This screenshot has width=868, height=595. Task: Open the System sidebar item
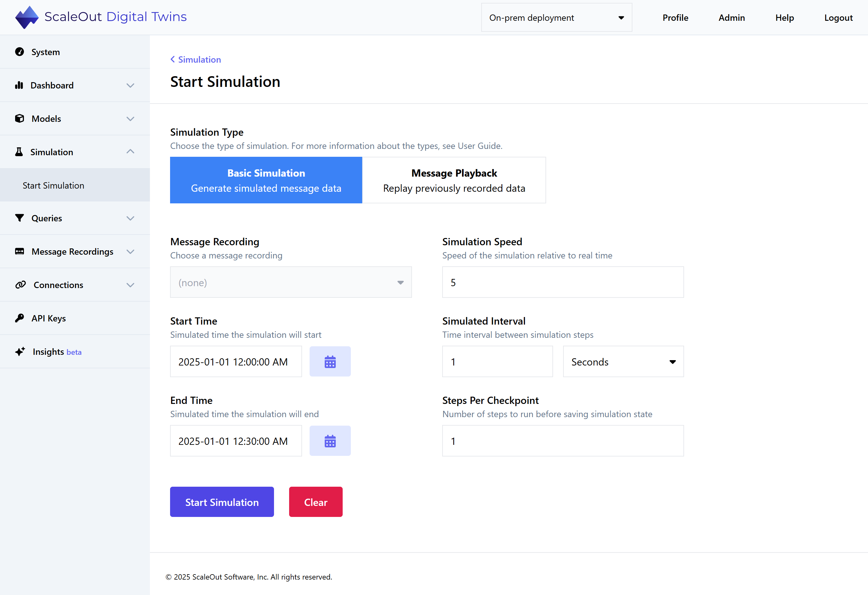(x=75, y=52)
